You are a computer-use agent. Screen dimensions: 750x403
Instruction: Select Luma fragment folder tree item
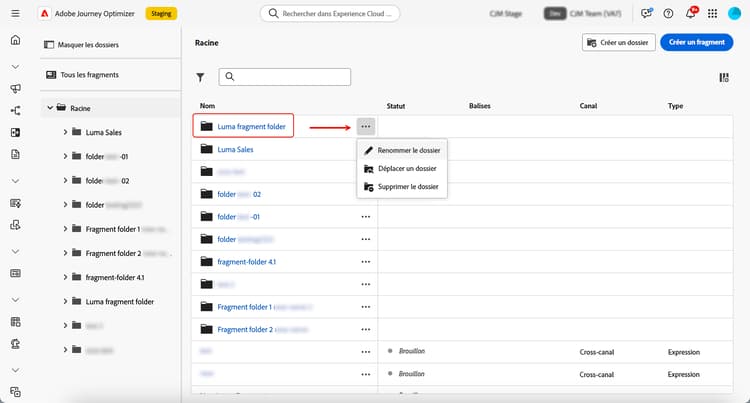pyautogui.click(x=120, y=302)
